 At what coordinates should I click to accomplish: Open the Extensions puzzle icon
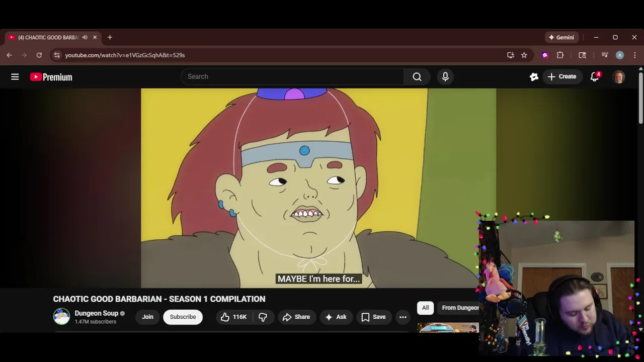click(560, 55)
